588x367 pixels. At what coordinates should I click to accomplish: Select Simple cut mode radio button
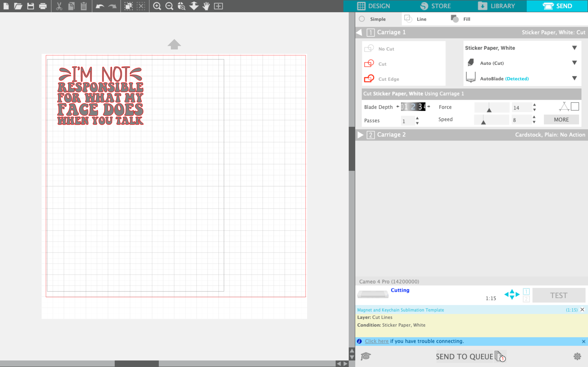coord(362,19)
